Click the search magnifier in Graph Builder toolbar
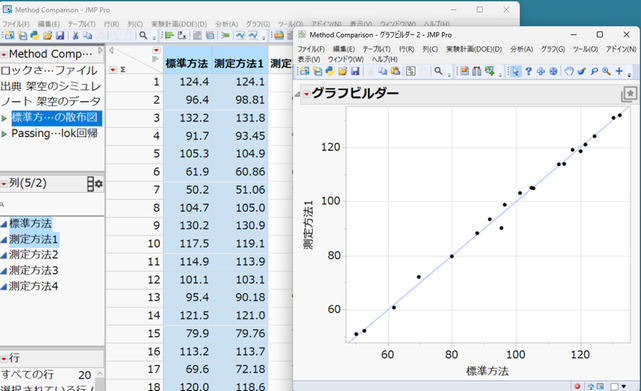Screen dimensions: 641x391 (438, 71)
